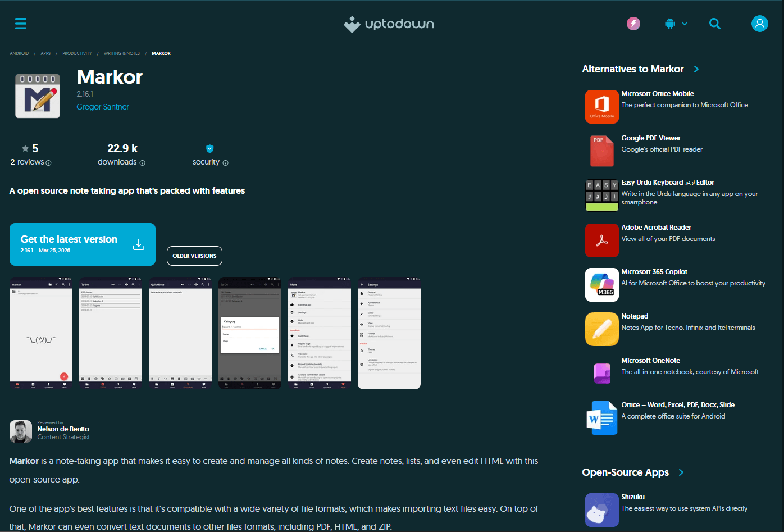Open the Settings screenshot thumbnail
Image resolution: width=784 pixels, height=532 pixels.
(x=389, y=333)
